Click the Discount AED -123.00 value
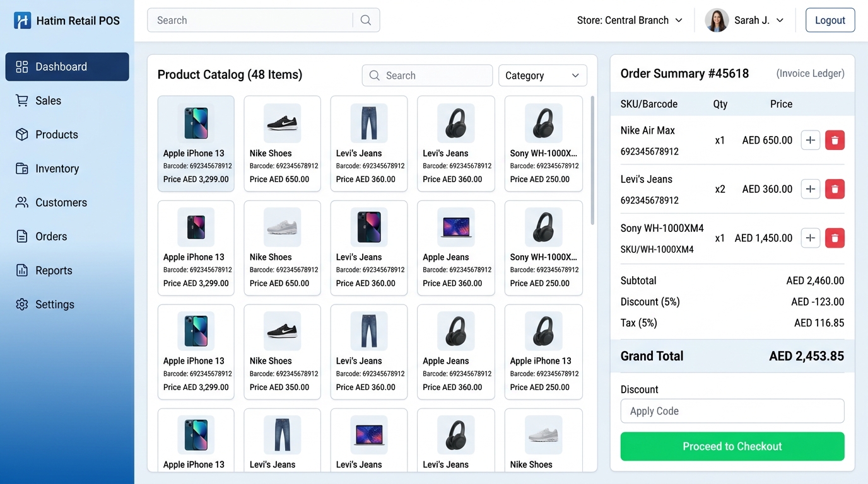 click(818, 302)
